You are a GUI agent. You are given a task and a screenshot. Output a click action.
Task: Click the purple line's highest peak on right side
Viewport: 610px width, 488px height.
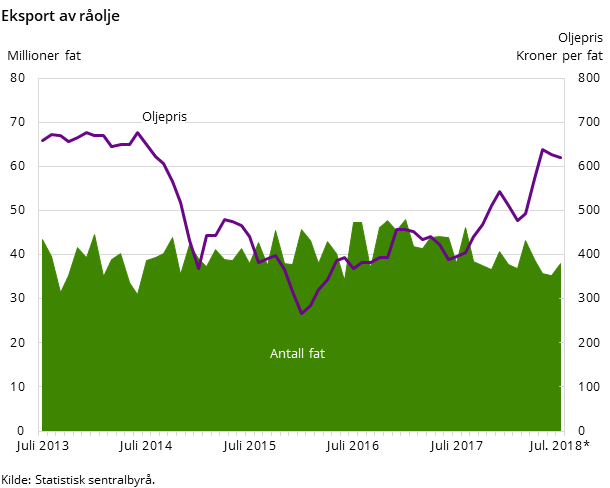pos(542,150)
